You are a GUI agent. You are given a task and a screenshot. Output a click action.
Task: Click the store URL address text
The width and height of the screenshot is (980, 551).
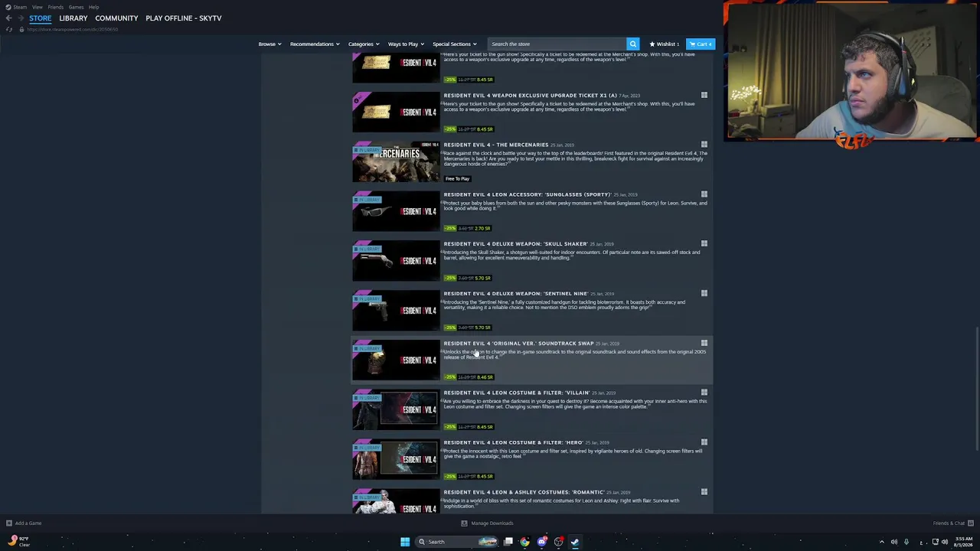point(73,29)
